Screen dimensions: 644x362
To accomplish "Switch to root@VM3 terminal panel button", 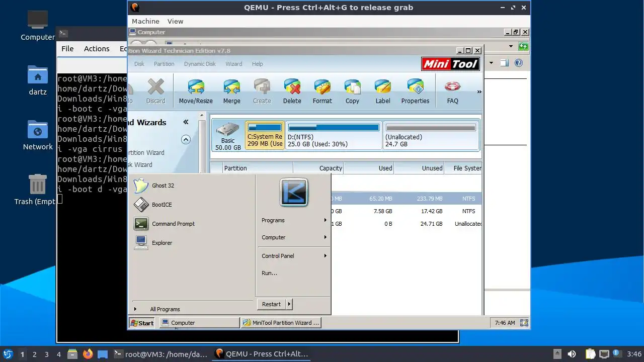I will click(160, 354).
